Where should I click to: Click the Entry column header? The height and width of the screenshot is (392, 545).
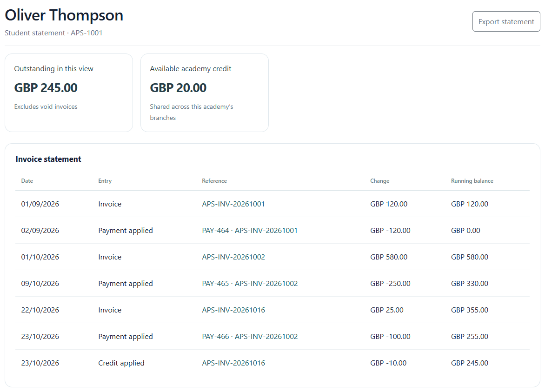tap(105, 181)
